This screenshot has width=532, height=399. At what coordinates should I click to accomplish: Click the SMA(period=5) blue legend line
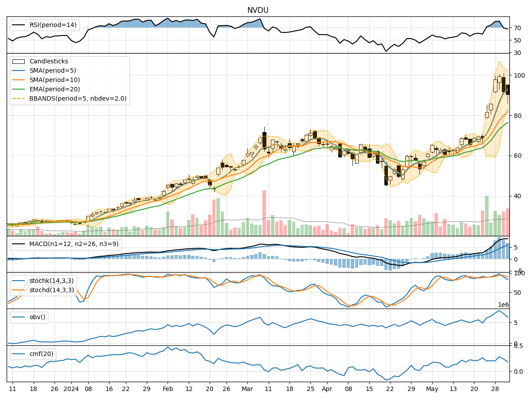coord(19,71)
